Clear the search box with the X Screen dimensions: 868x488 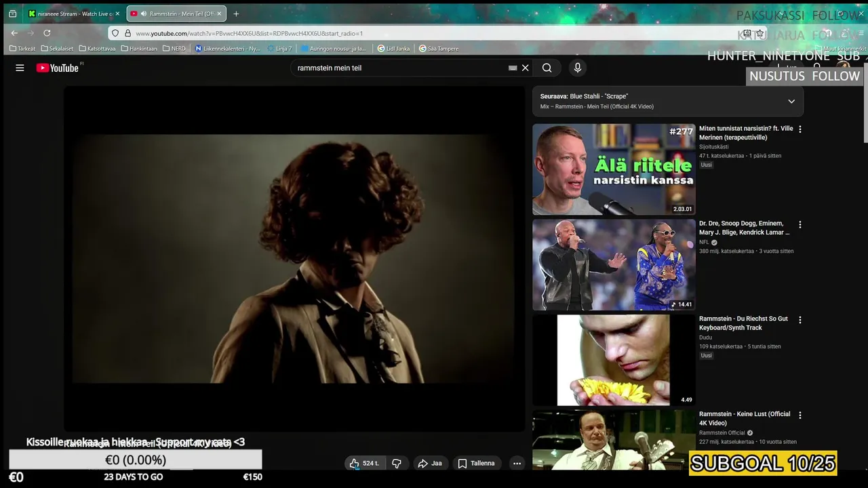(525, 68)
